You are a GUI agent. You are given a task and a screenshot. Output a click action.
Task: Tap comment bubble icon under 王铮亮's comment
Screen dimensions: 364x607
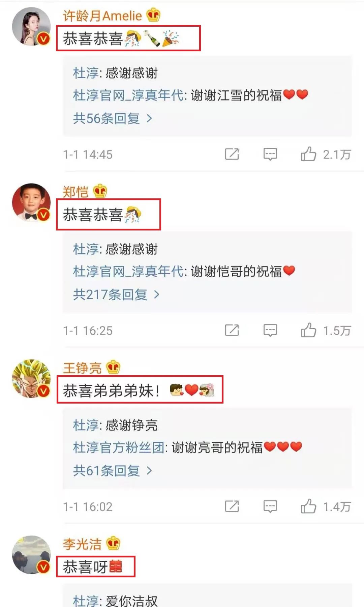(x=270, y=506)
